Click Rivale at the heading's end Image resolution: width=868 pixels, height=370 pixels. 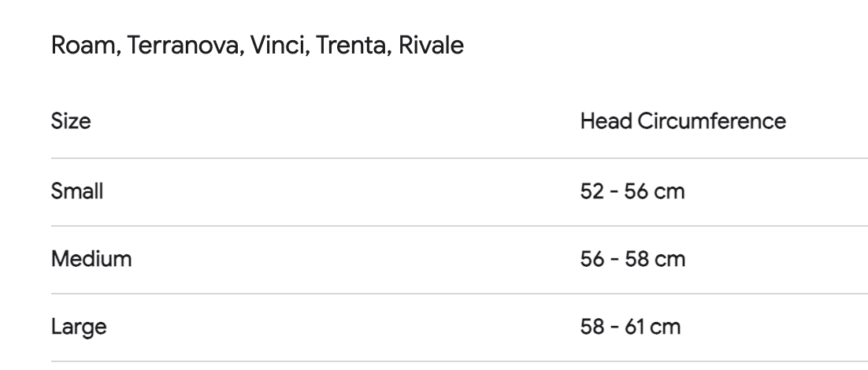coord(431,46)
